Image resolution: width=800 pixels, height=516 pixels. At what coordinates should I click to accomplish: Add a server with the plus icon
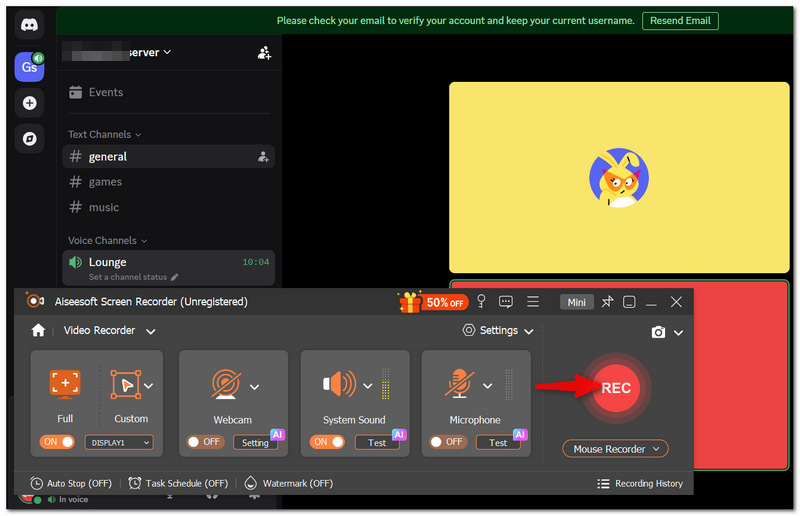[30, 103]
